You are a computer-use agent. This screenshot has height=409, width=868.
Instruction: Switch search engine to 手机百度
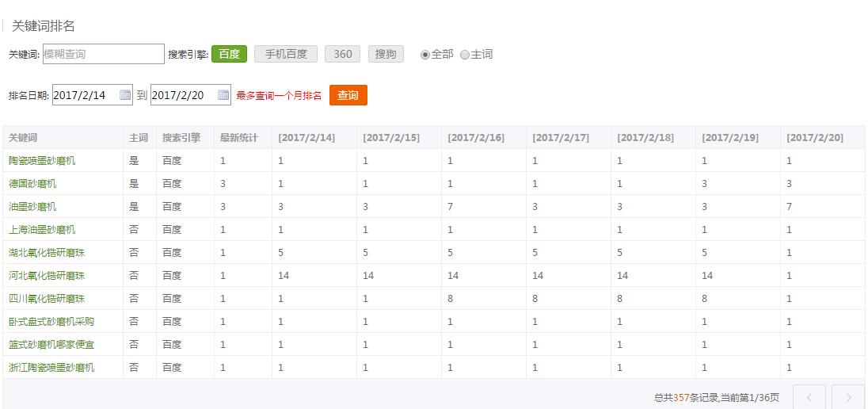286,54
